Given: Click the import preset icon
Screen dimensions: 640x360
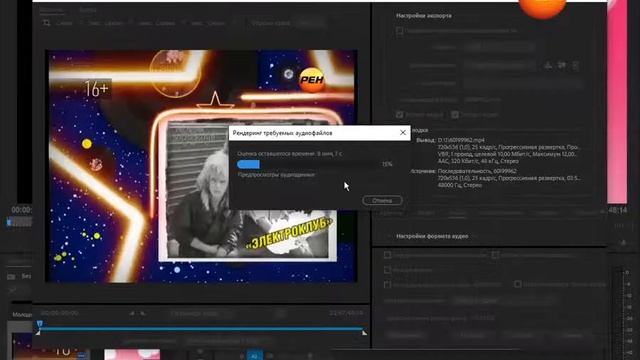Looking at the screenshot, I should coord(562,65).
